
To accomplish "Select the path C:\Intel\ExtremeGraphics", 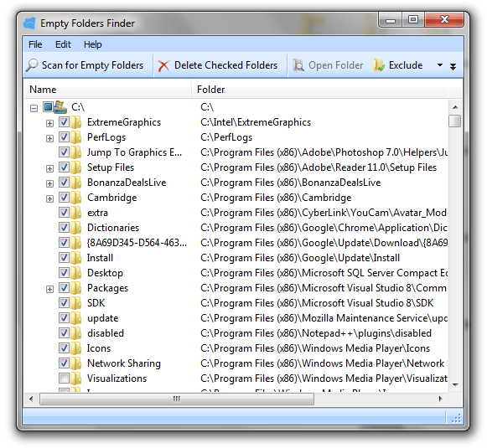I will click(x=256, y=122).
